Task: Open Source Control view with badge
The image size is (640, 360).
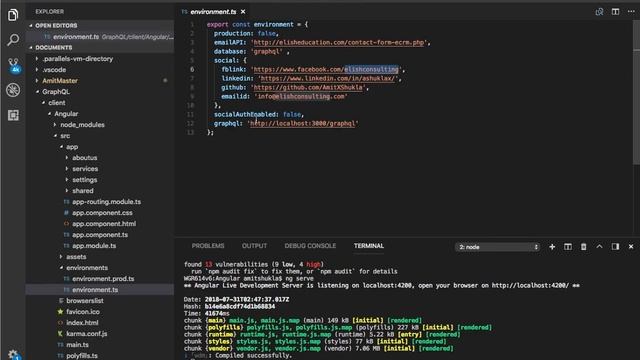Action: 13,65
